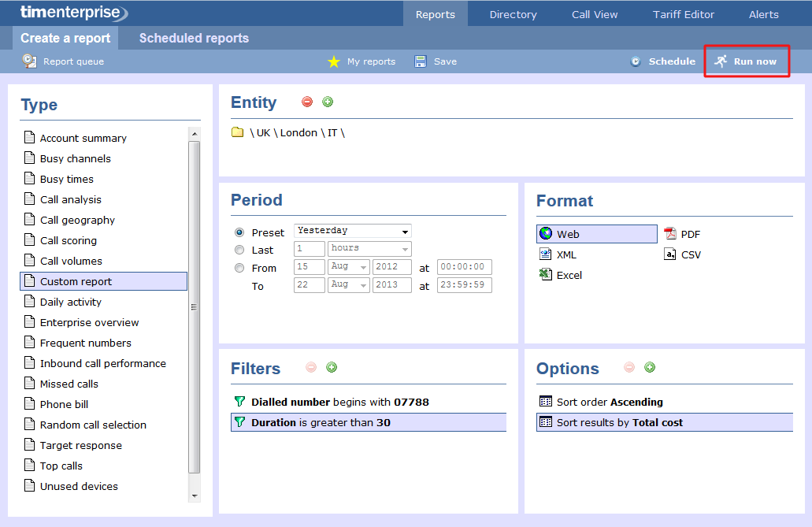
Task: Click the Save floppy disk icon
Action: coord(421,61)
